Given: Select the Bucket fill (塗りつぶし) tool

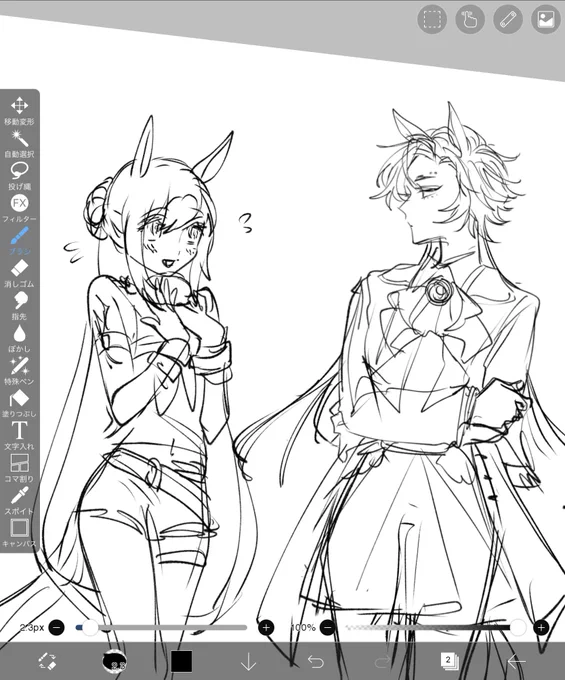Looking at the screenshot, I should click(19, 403).
